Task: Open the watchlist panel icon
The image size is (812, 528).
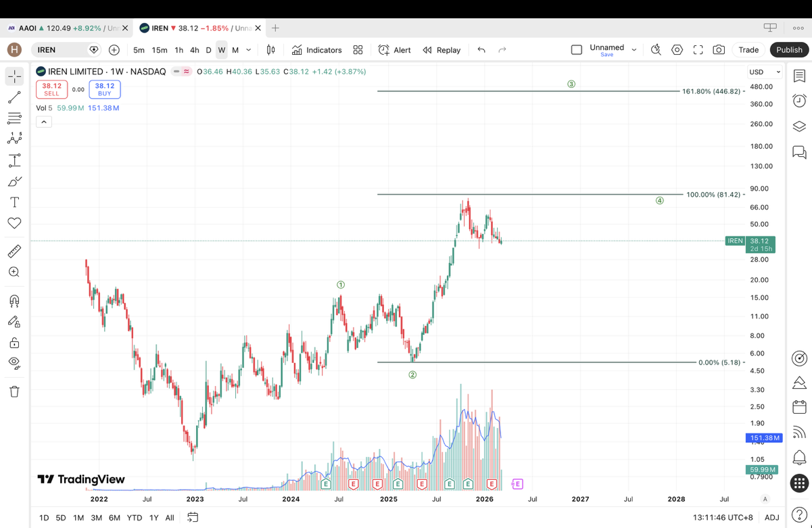Action: pos(799,76)
